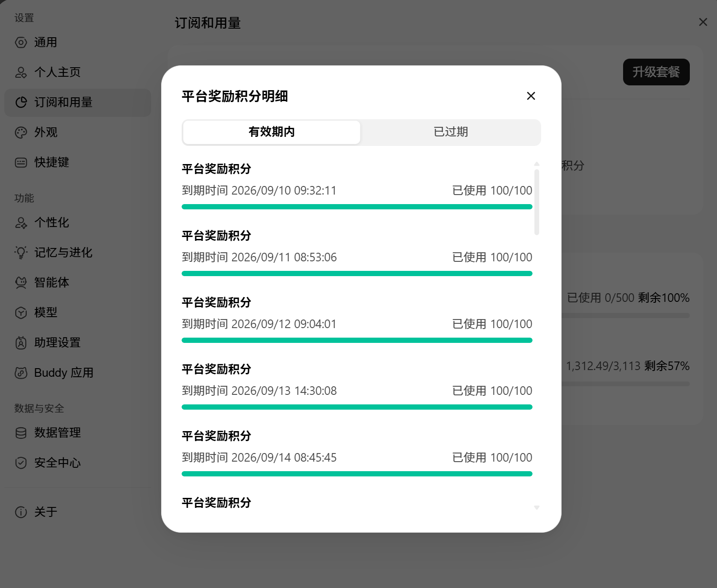Viewport: 717px width, 588px height.
Task: Click expiry text 2026/09/12 09:04:01
Action: coord(259,324)
